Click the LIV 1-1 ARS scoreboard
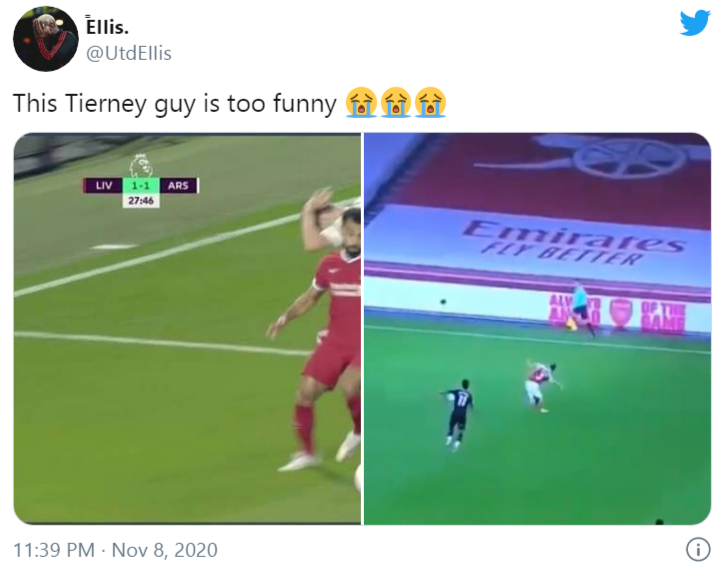This screenshot has width=726, height=564. coord(141,186)
